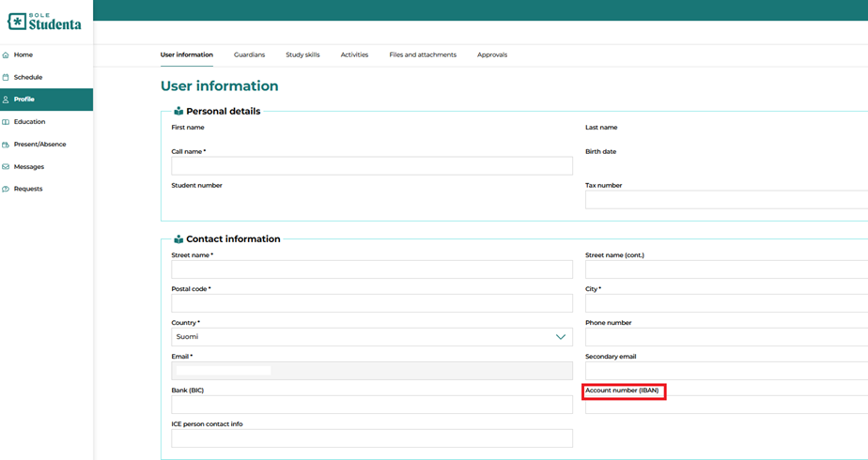Select the ICE person contact info field
This screenshot has height=460, width=868.
click(371, 438)
